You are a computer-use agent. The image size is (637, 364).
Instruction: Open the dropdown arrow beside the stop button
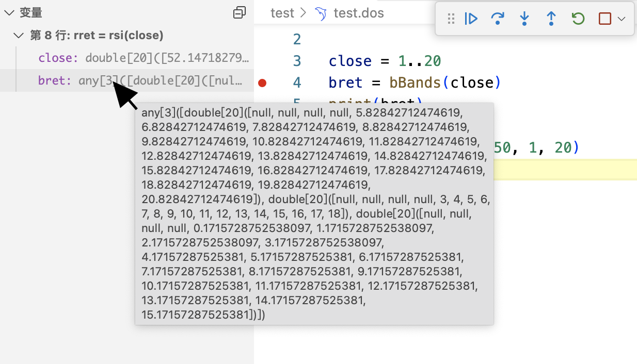[x=622, y=19]
